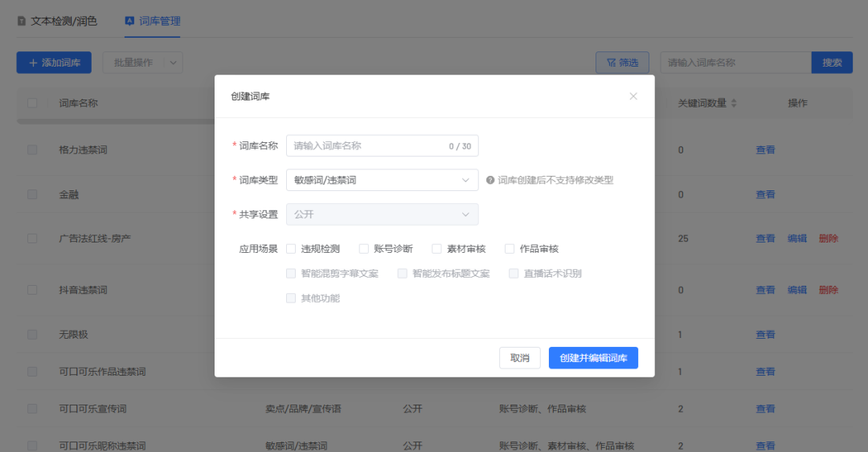868x452 pixels.
Task: Select the 无限极 row checkbox
Action: [x=32, y=335]
